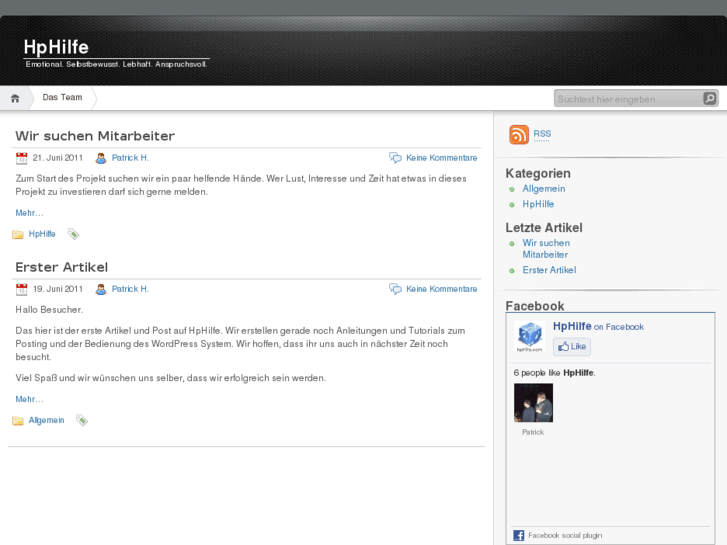Image resolution: width=727 pixels, height=545 pixels.
Task: Select HpHilfe under Kategorien
Action: coord(538,204)
